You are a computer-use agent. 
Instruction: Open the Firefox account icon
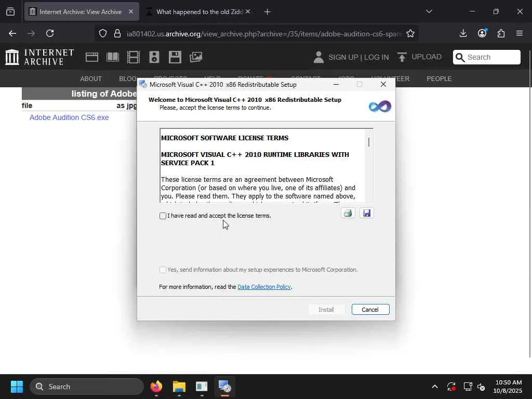(482, 33)
